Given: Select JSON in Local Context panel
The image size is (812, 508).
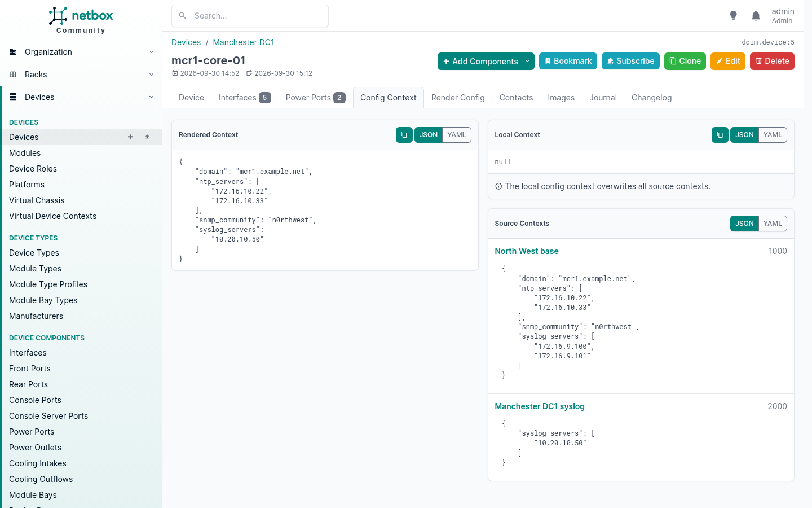Looking at the screenshot, I should 744,135.
